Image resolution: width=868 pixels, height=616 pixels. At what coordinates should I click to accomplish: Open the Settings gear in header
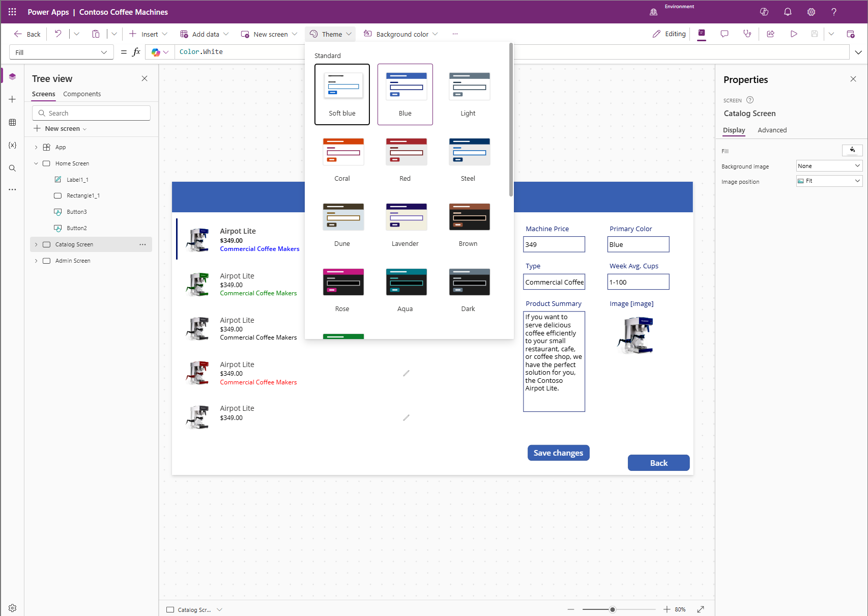pos(811,12)
